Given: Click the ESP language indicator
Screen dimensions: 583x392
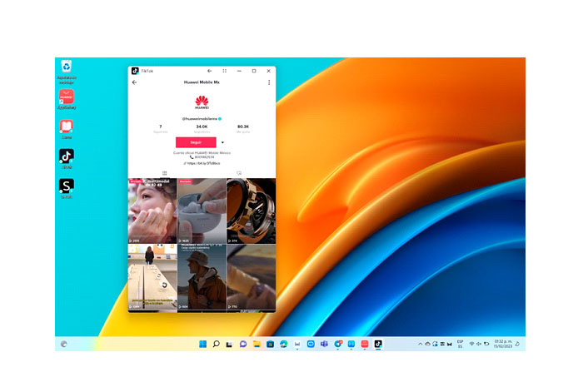Looking at the screenshot, I should pos(461,344).
